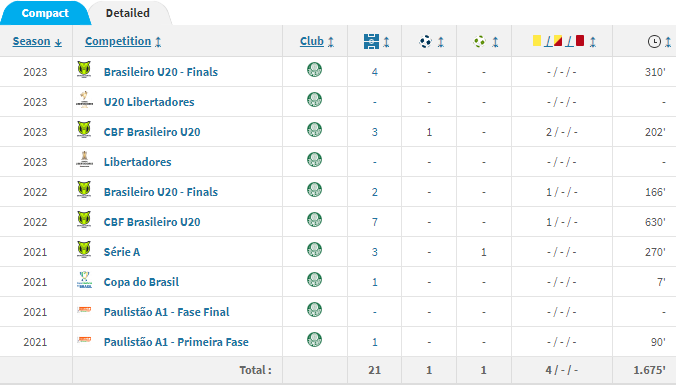
Task: Click U20 Libertadores trophy logo
Action: click(84, 99)
